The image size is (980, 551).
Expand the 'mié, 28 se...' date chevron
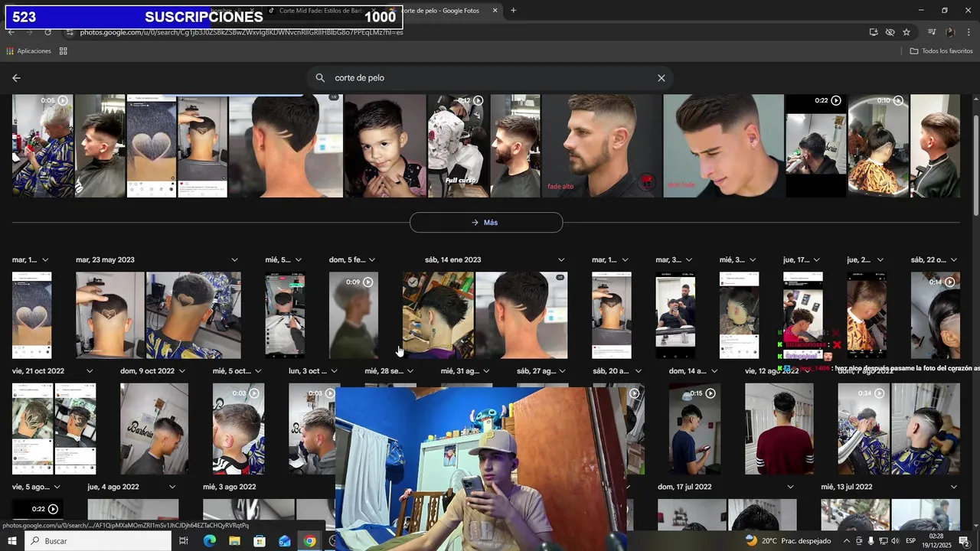tap(410, 371)
